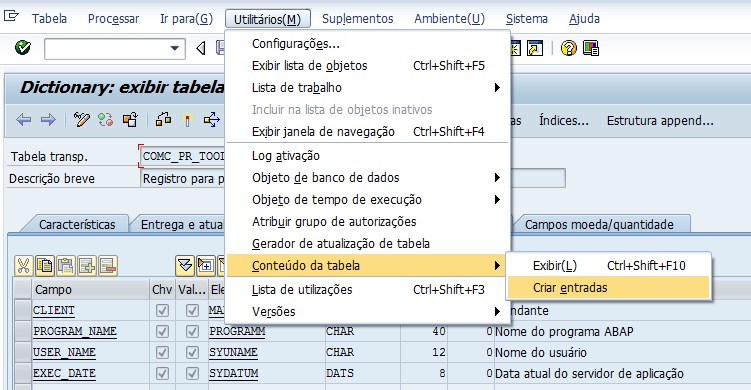This screenshot has width=751, height=390.
Task: Toggle Val checkbox for CLIENT row
Action: 192,310
